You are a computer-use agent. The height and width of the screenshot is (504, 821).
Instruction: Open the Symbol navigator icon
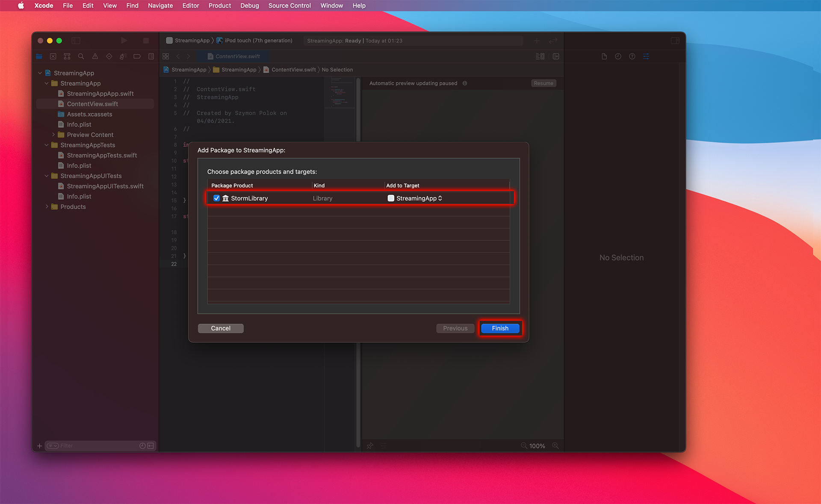coord(67,56)
